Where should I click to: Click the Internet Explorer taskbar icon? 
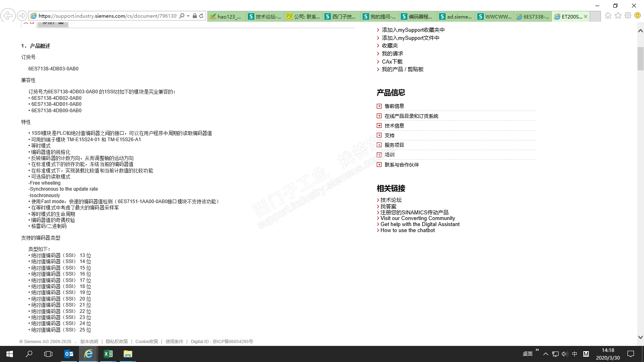coord(89,354)
